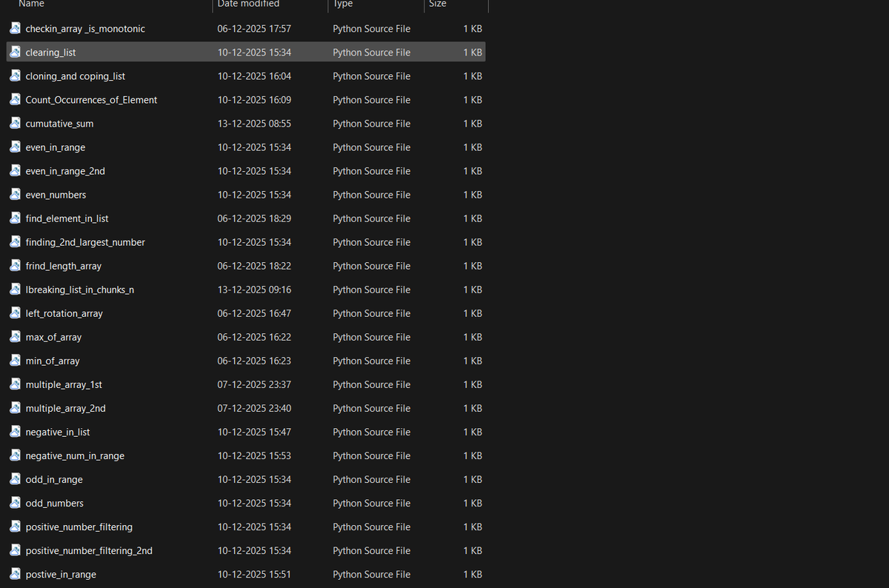The height and width of the screenshot is (588, 889).
Task: Click the Count_Occurrences_of_Element file name
Action: [91, 100]
